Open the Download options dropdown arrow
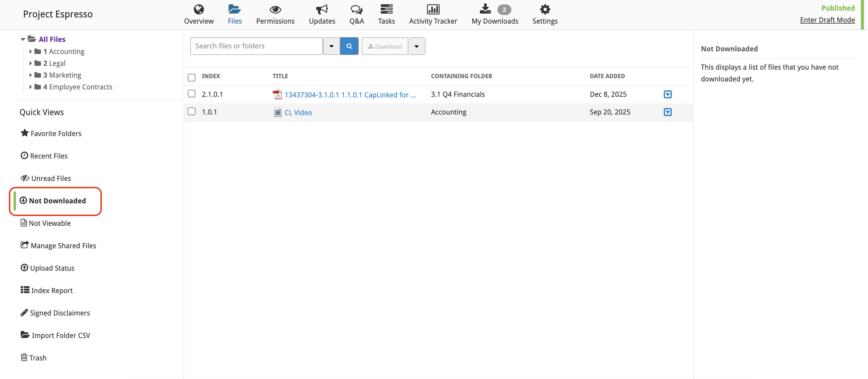The image size is (868, 379). (x=417, y=46)
